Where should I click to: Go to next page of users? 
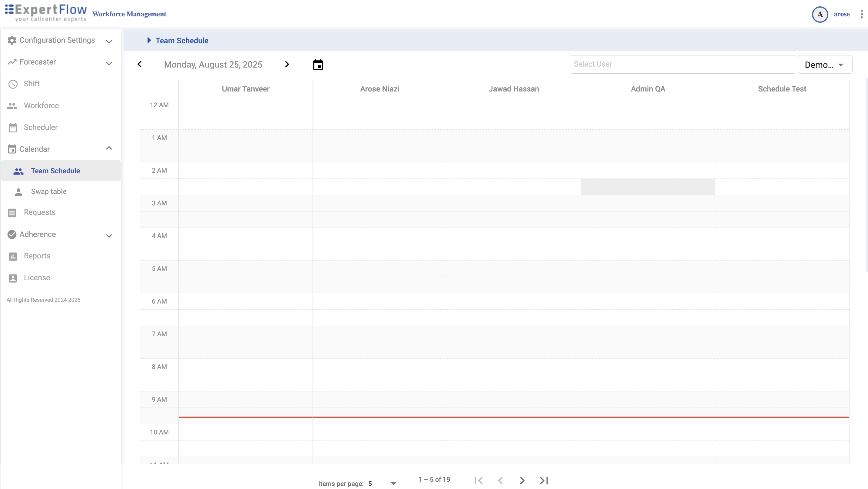[522, 480]
